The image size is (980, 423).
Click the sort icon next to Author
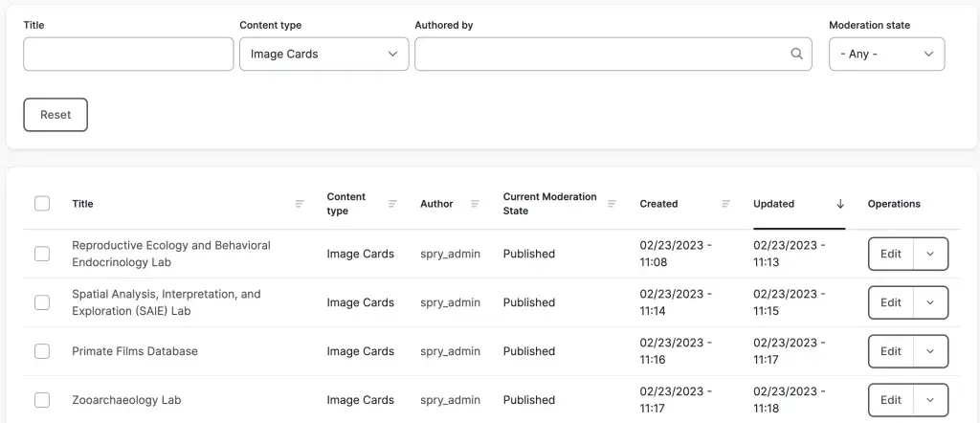point(476,204)
